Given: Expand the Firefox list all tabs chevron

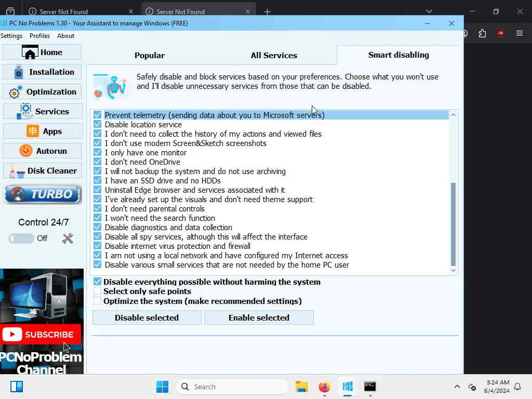Looking at the screenshot, I should pyautogui.click(x=429, y=11).
